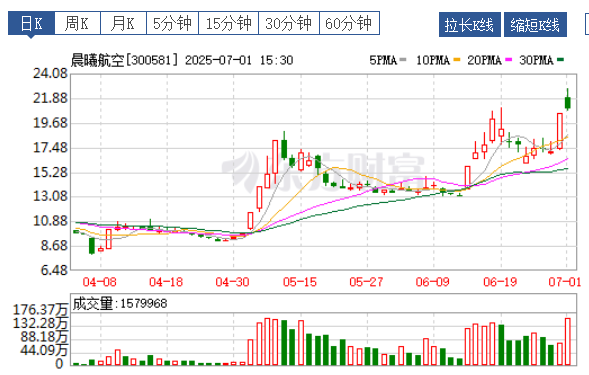This screenshot has width=589, height=375.
Task: Switch to 周K weekly chart tab
Action: click(77, 23)
